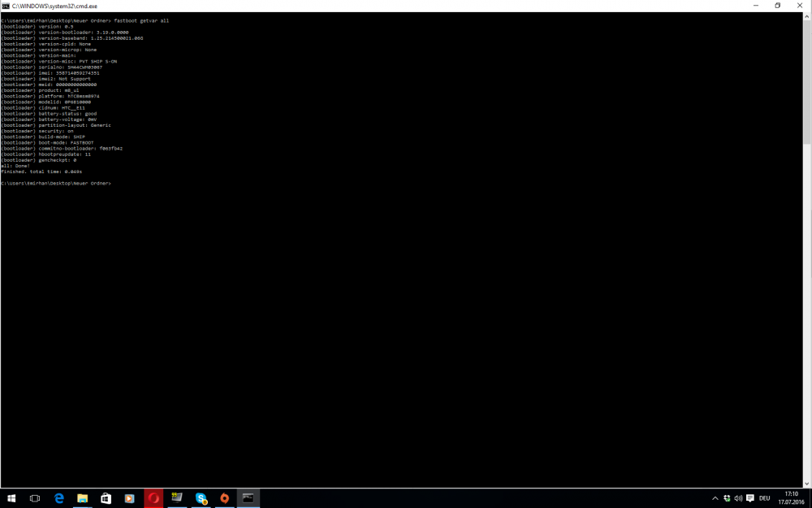Mute system sound via the speaker icon

pos(738,497)
